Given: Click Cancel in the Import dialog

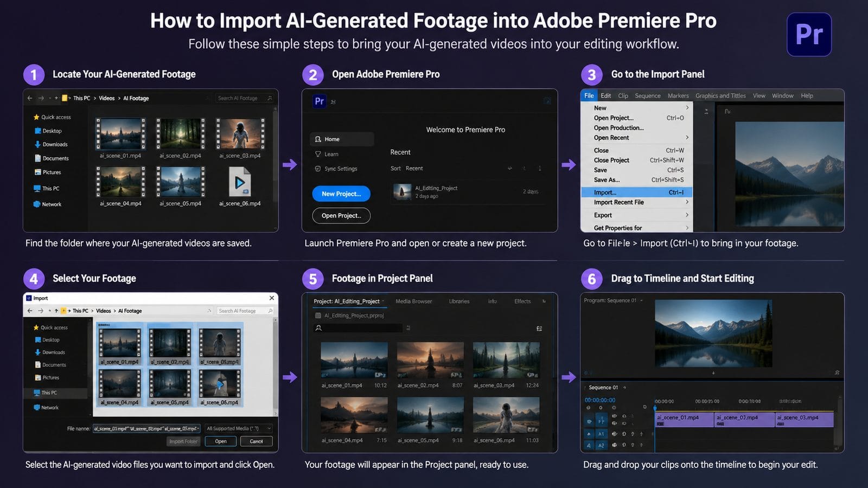Looking at the screenshot, I should coord(256,441).
